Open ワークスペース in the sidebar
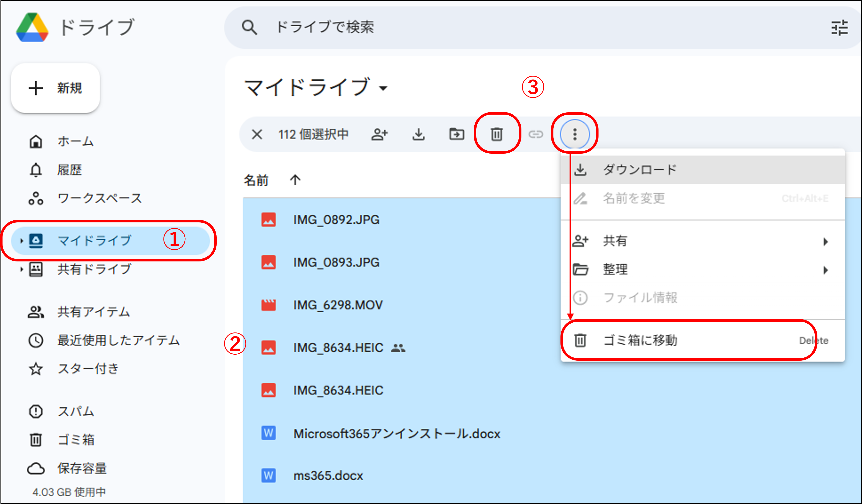 click(85, 198)
